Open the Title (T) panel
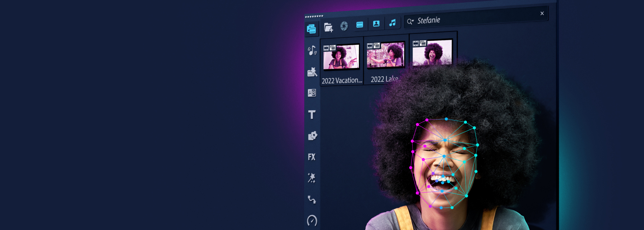The height and width of the screenshot is (230, 644). pyautogui.click(x=312, y=114)
